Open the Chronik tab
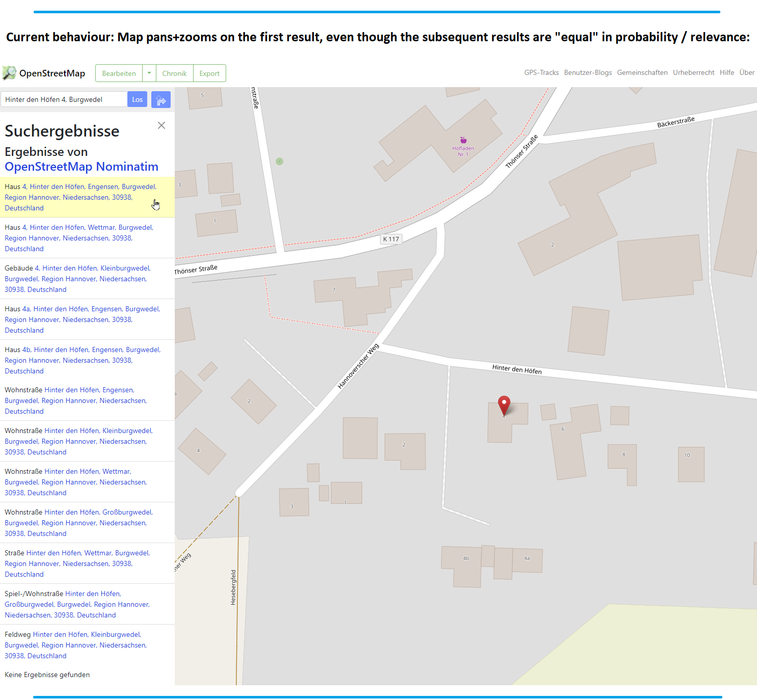This screenshot has height=700, width=757. coord(175,73)
